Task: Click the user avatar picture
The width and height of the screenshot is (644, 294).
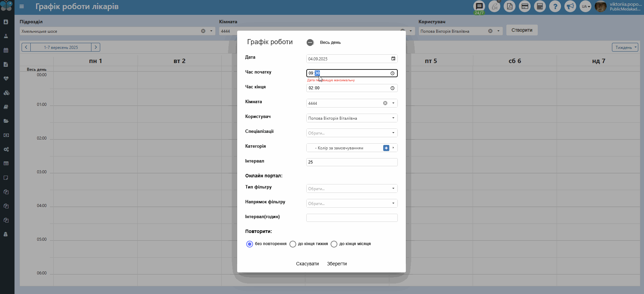Action: [x=600, y=6]
